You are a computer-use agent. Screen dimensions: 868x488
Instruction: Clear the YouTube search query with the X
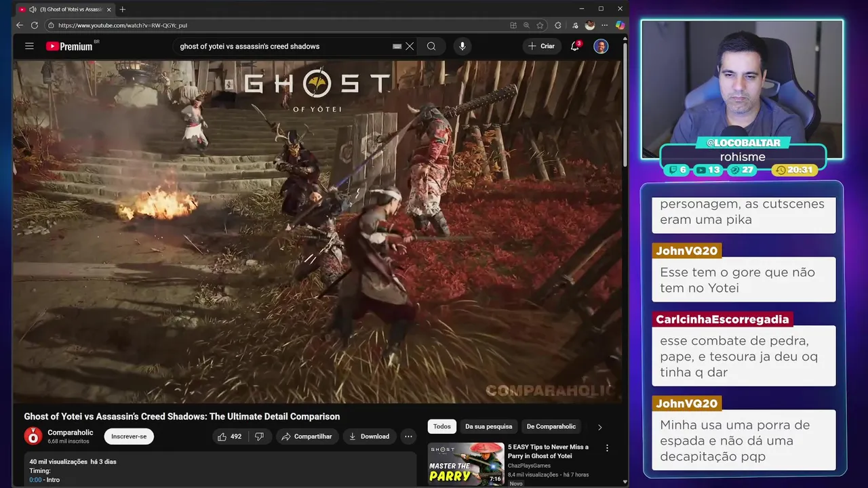410,46
